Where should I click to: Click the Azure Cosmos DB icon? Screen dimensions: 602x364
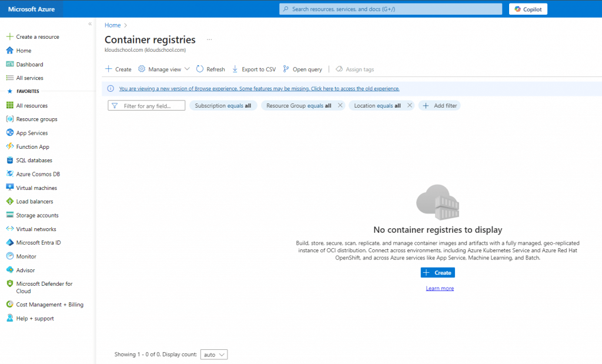point(10,174)
